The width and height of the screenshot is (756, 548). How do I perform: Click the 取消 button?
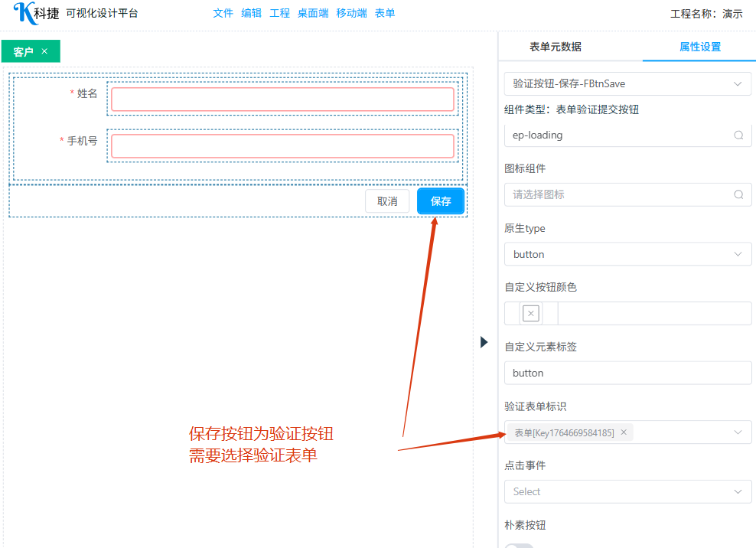(387, 201)
